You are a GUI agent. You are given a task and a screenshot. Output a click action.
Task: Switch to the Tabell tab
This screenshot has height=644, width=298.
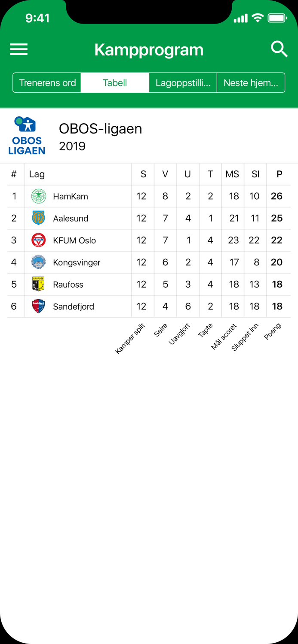[115, 82]
